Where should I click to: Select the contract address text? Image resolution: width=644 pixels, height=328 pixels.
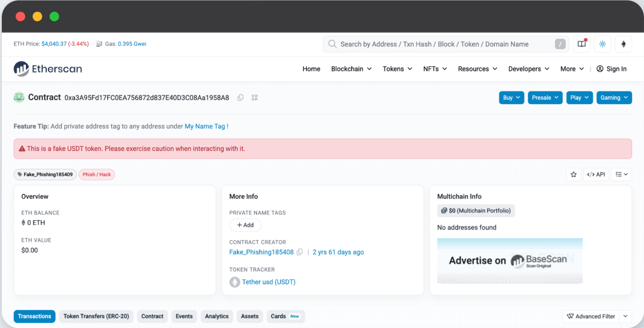(x=147, y=98)
